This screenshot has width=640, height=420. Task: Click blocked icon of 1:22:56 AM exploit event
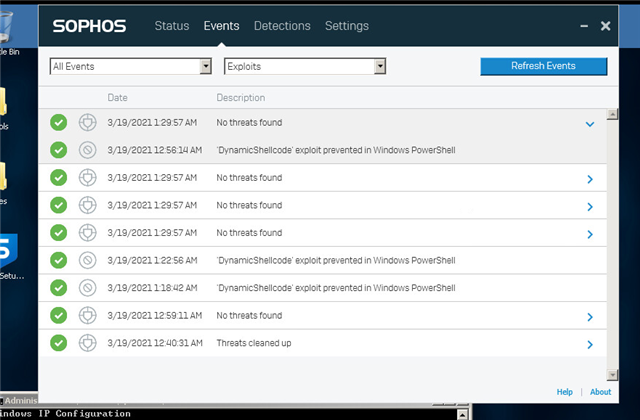pyautogui.click(x=87, y=260)
